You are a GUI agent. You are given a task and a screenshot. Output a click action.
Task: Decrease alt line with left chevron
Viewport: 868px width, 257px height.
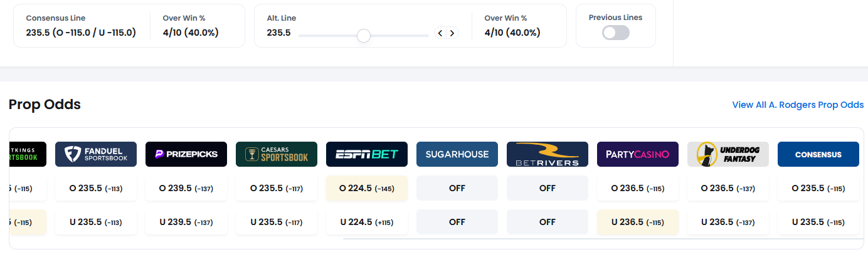click(x=440, y=33)
